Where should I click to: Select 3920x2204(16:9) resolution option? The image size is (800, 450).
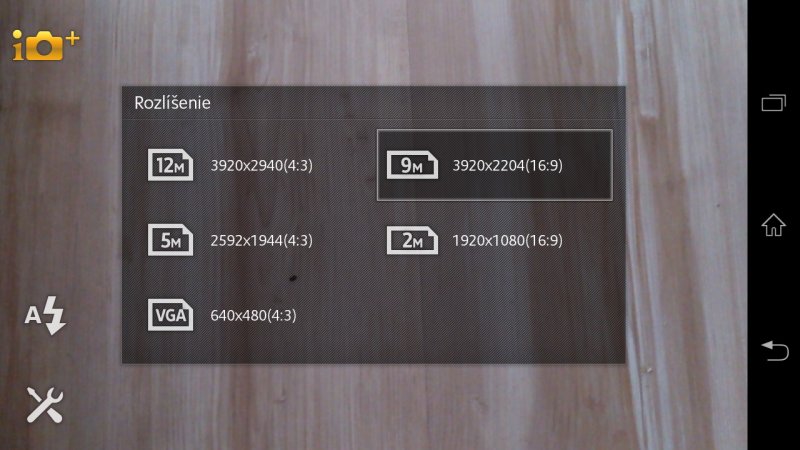[x=494, y=165]
